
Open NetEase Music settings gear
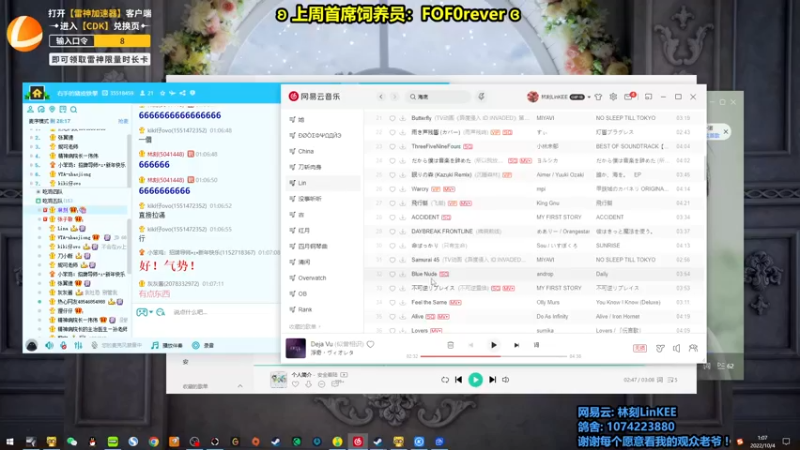point(613,96)
